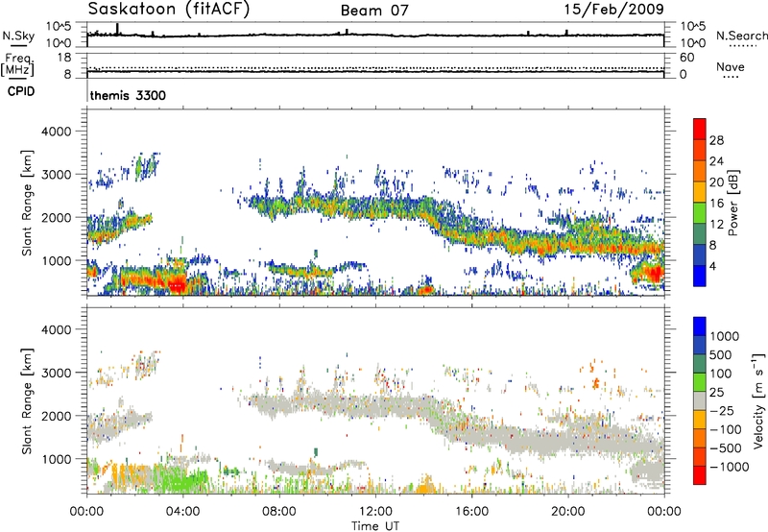Click the strong red echo near 04:00 in power panel
This screenshot has height=532, width=768.
[x=178, y=284]
